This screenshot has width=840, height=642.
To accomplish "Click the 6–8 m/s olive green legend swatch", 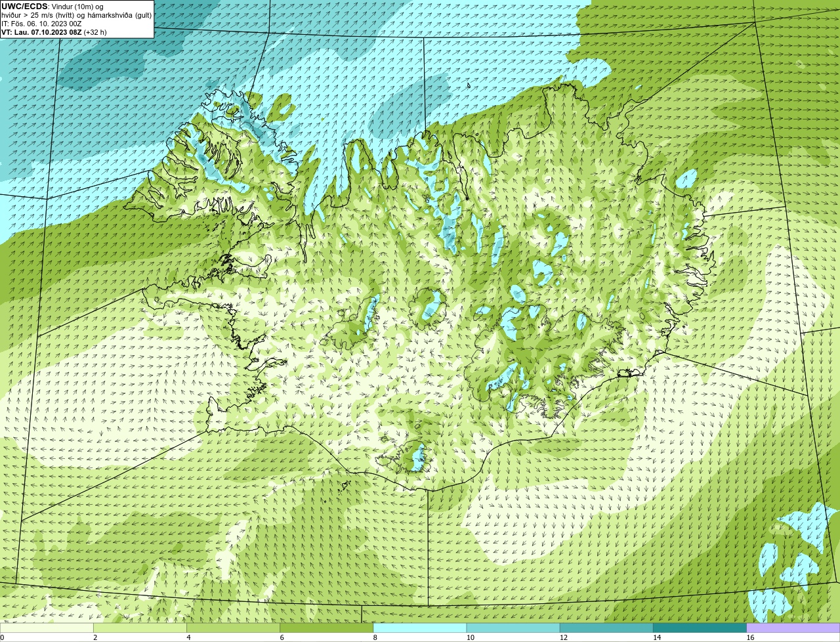I will point(327,628).
